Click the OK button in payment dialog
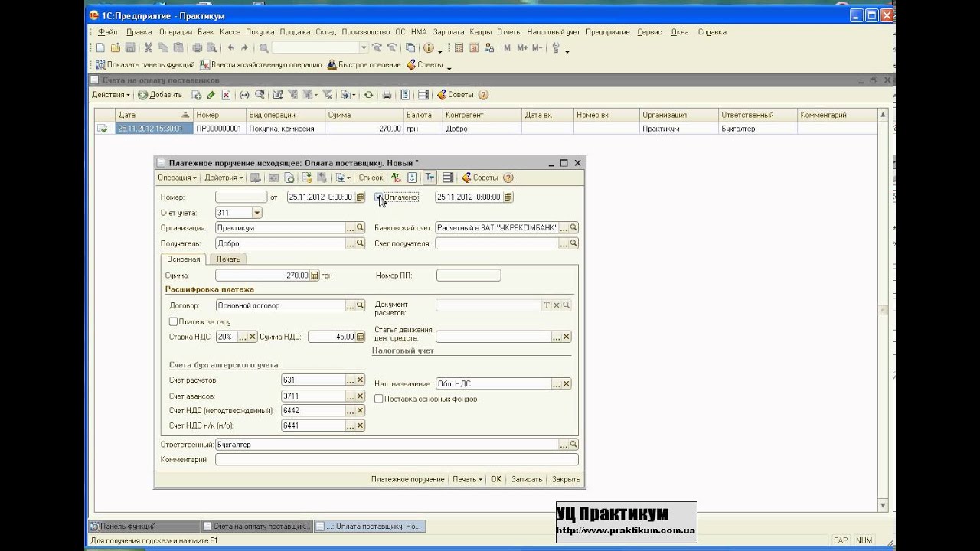980x551 pixels. click(496, 479)
